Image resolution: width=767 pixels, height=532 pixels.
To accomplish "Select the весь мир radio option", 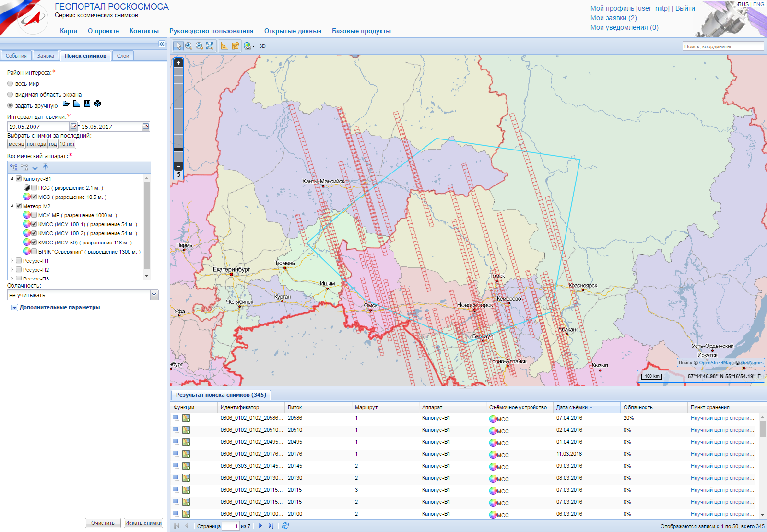I will pyautogui.click(x=10, y=84).
